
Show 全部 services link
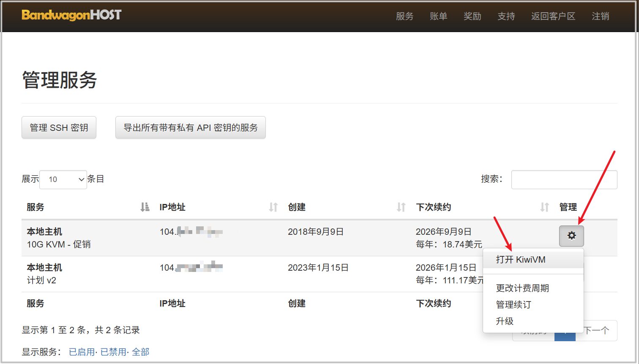140,352
